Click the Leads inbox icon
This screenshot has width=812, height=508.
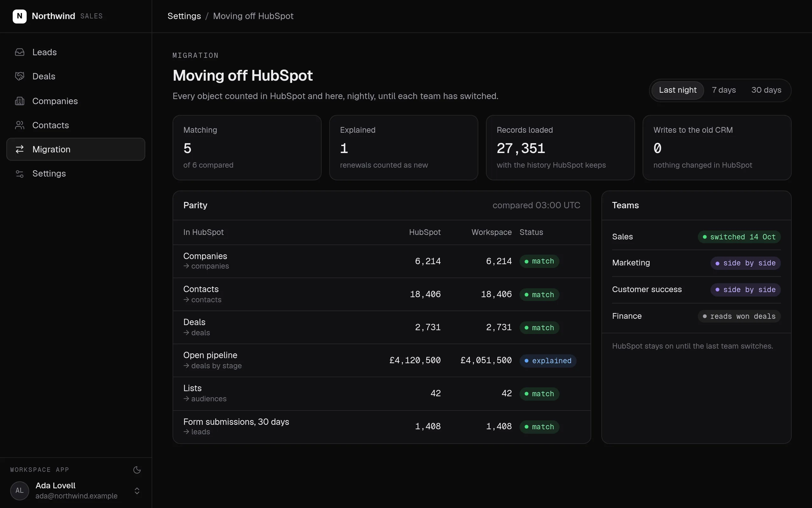(19, 52)
